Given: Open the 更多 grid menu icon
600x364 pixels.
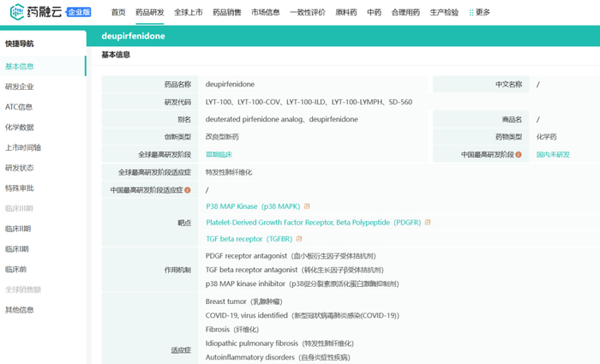Looking at the screenshot, I should pos(471,13).
